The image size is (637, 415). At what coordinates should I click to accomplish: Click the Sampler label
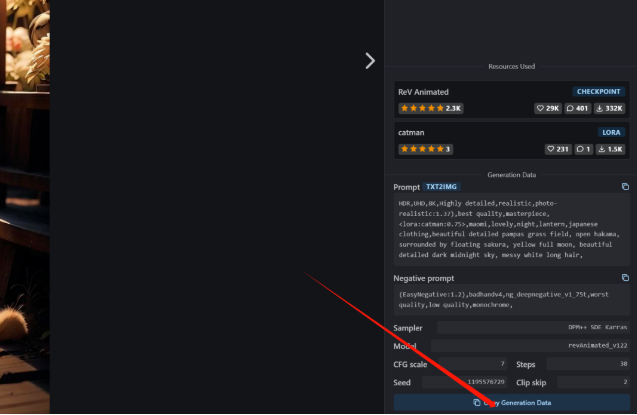[407, 328]
